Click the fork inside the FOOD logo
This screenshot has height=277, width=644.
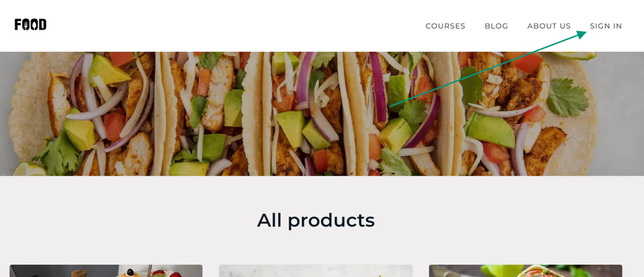26,25
